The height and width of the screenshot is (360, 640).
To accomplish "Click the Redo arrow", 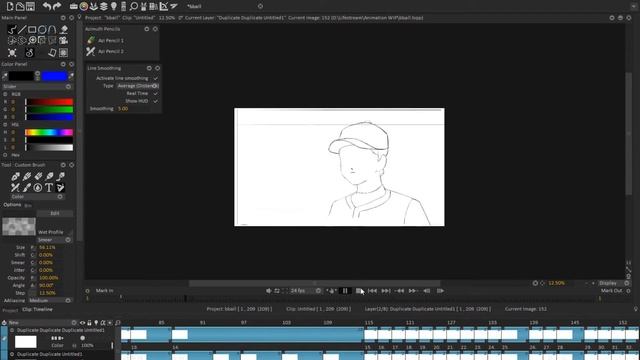I will tap(57, 6).
